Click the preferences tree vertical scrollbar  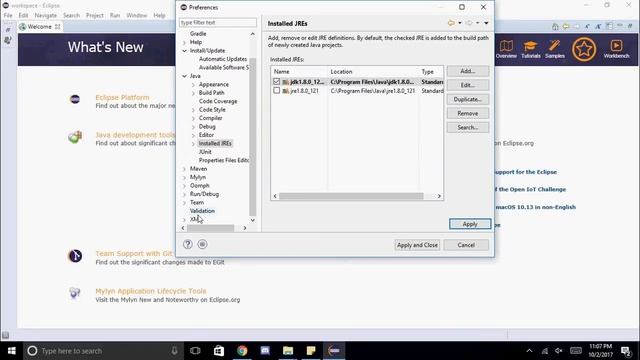coord(253,137)
